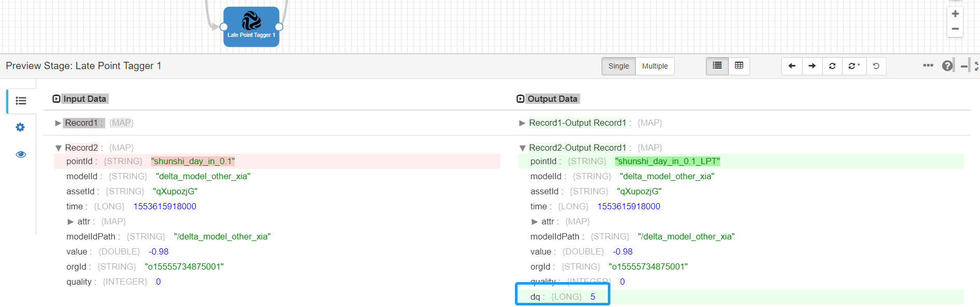Select the Single preview mode
Viewport: 980px width, 307px height.
(618, 66)
